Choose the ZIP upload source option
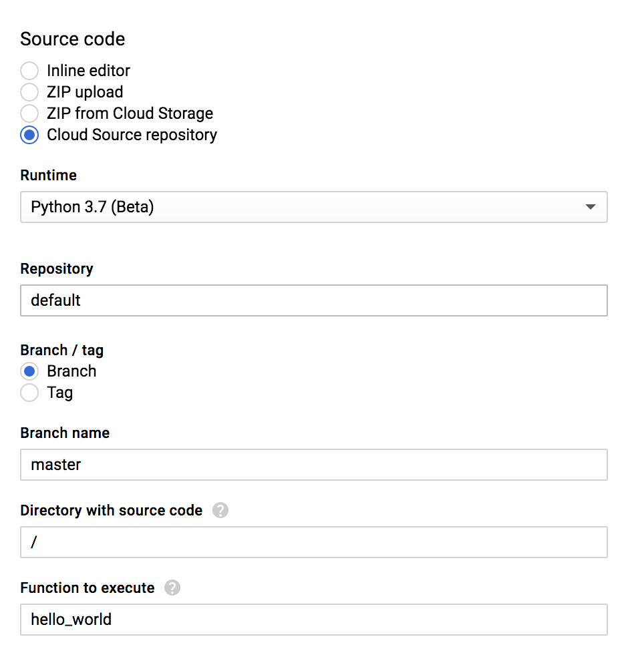 29,92
